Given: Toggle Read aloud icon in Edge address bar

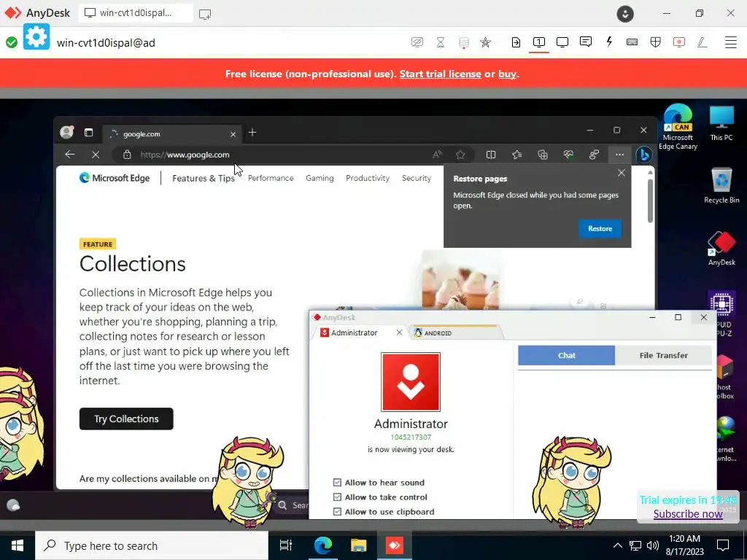Looking at the screenshot, I should pyautogui.click(x=438, y=155).
